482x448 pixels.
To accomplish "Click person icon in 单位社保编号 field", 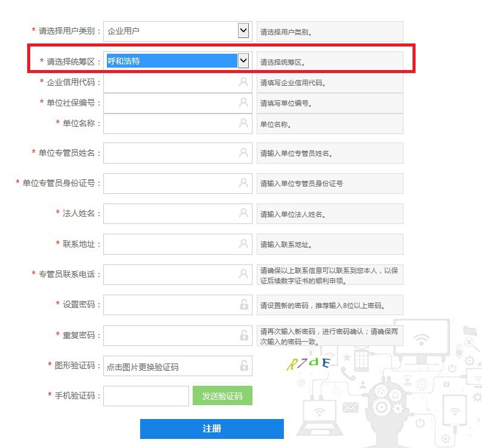I will (x=243, y=103).
